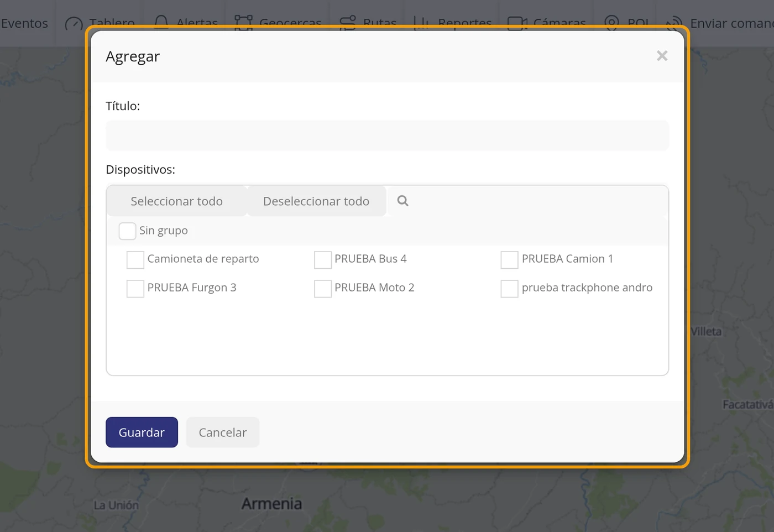Check PRUEBA Camion 1 device
This screenshot has height=532, width=774.
coord(509,259)
